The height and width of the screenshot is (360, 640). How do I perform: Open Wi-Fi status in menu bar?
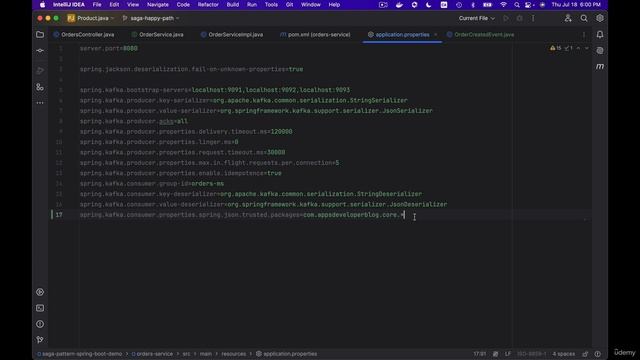(x=504, y=5)
